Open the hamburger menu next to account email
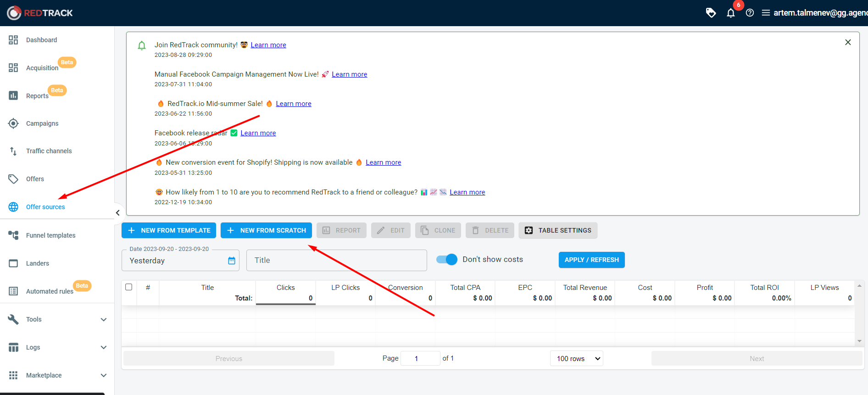The width and height of the screenshot is (868, 395). tap(766, 13)
